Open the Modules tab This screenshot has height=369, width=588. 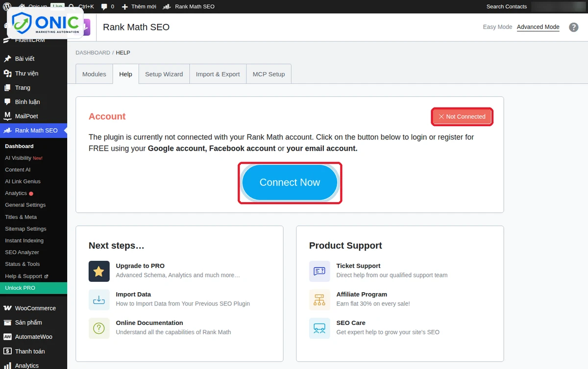point(94,74)
